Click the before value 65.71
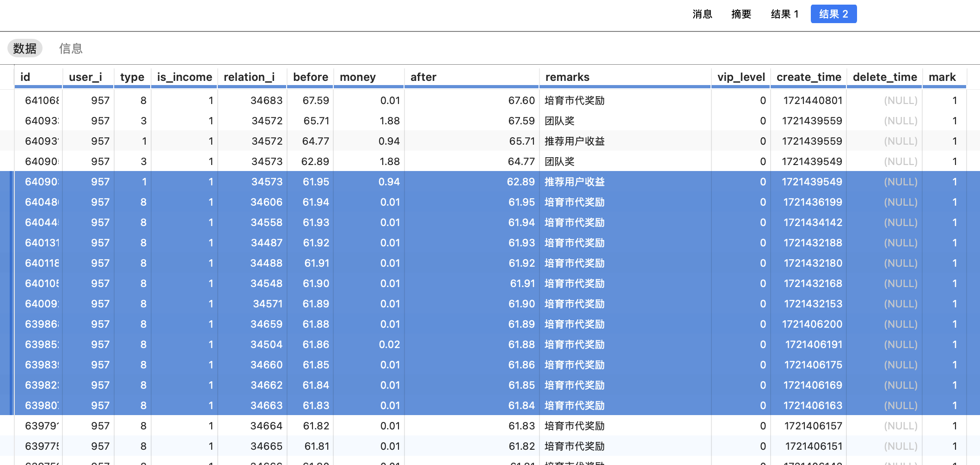 [x=316, y=121]
